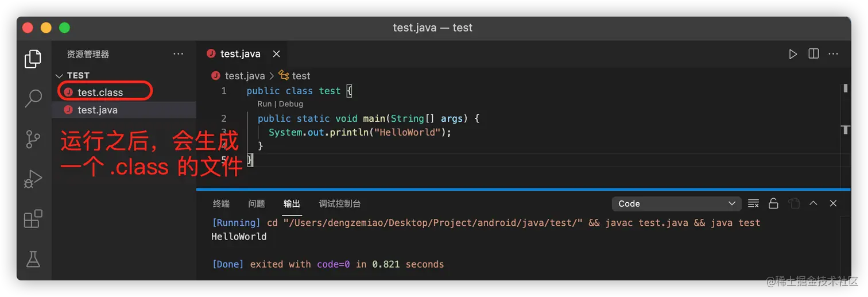Click the macOS green zoom button
Image resolution: width=868 pixels, height=297 pixels.
click(x=64, y=28)
